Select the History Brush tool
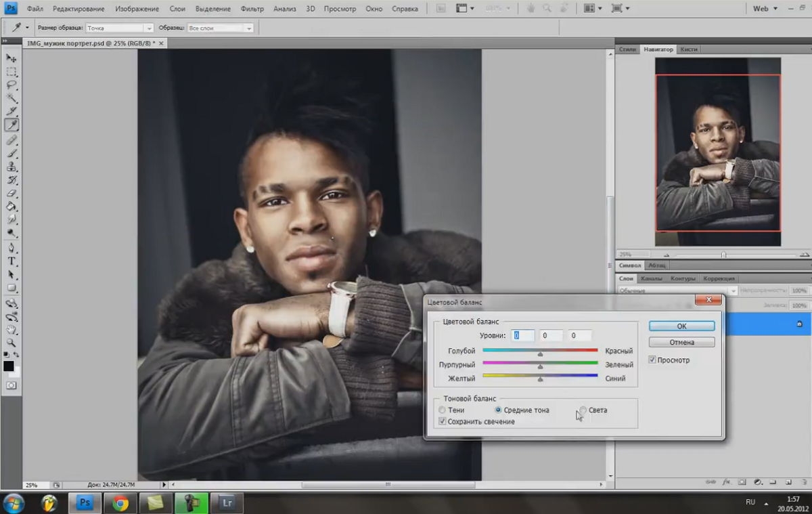The image size is (812, 514). click(x=12, y=180)
